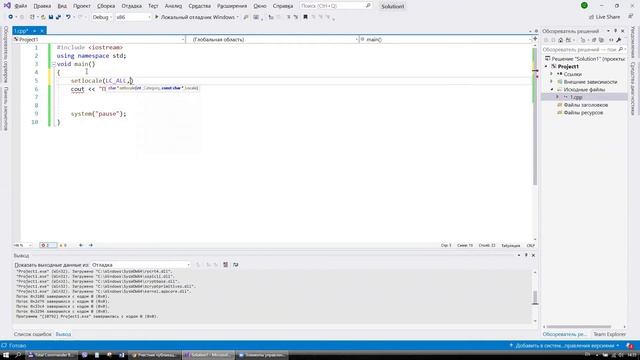Start Локальный отладчик Windows
This screenshot has width=640, height=360.
(x=196, y=17)
